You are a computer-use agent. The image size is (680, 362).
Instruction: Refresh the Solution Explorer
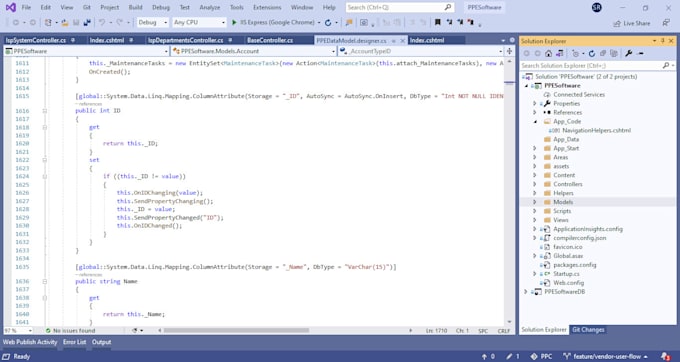pos(592,53)
